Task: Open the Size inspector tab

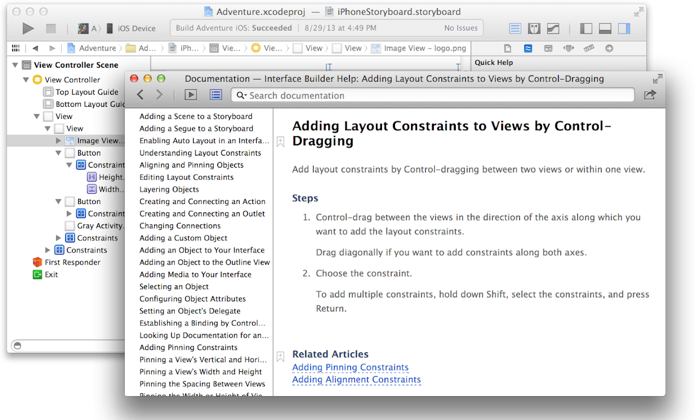Action: tap(589, 48)
